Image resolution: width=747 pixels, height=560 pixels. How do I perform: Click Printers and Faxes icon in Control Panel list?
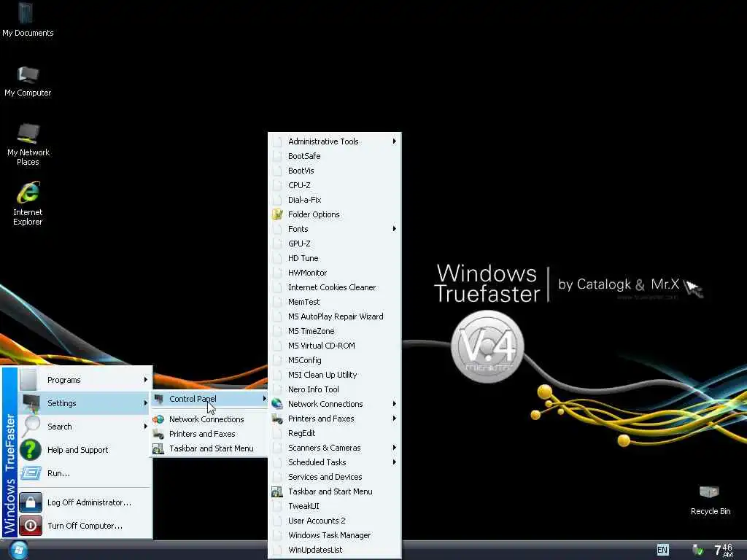(x=277, y=419)
